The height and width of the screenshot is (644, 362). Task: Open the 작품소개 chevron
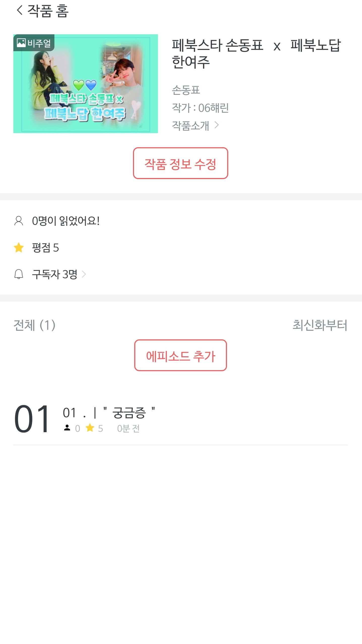pos(216,125)
